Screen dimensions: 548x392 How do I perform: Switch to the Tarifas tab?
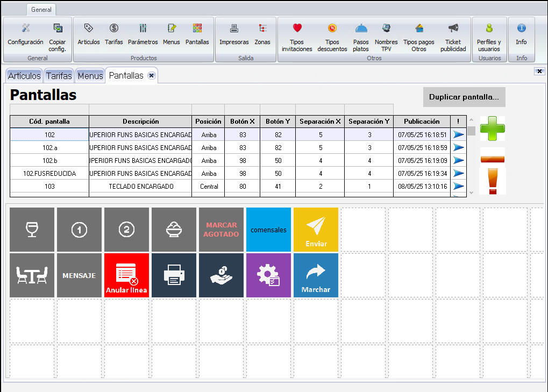click(x=59, y=76)
